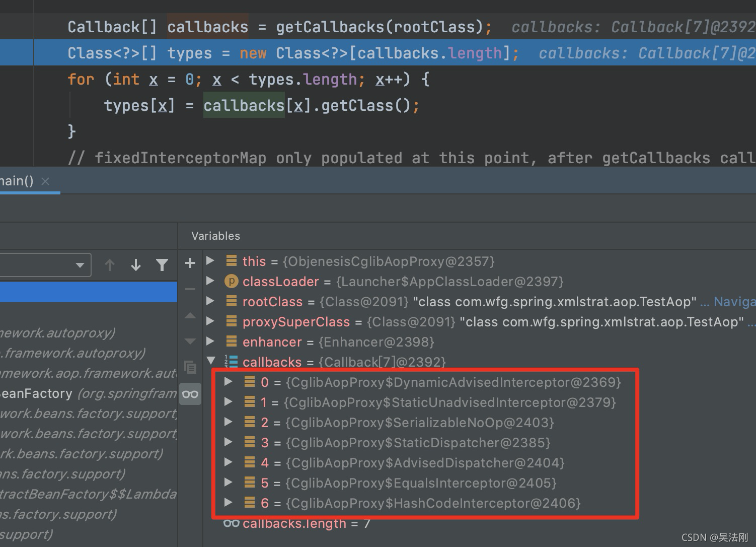This screenshot has width=756, height=547.
Task: Select the highlighted blue stack frame
Action: [x=89, y=292]
